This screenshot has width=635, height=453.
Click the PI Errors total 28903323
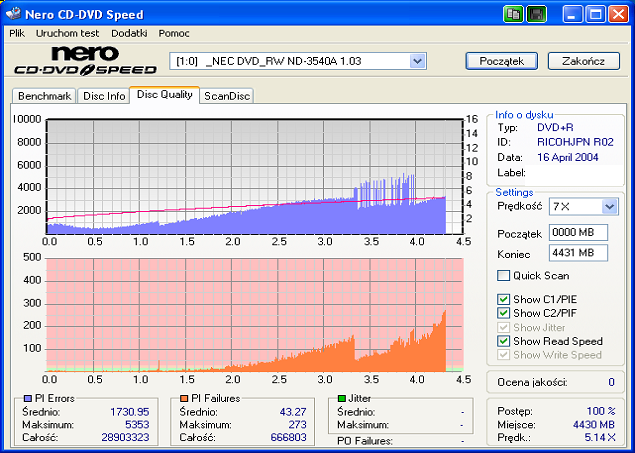tap(125, 438)
